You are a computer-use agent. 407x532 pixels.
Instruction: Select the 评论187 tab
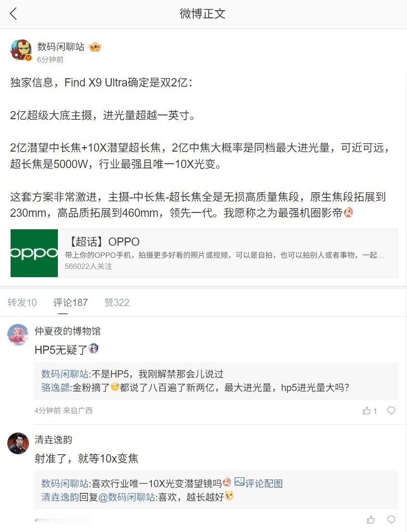pos(70,302)
